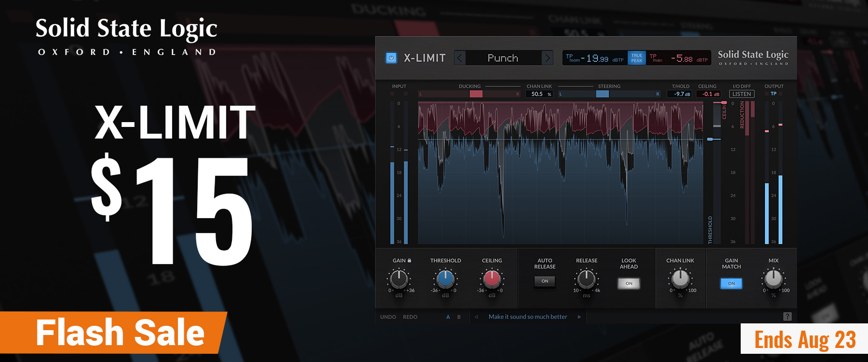Click the DUCKING L/R meter bar

470,94
